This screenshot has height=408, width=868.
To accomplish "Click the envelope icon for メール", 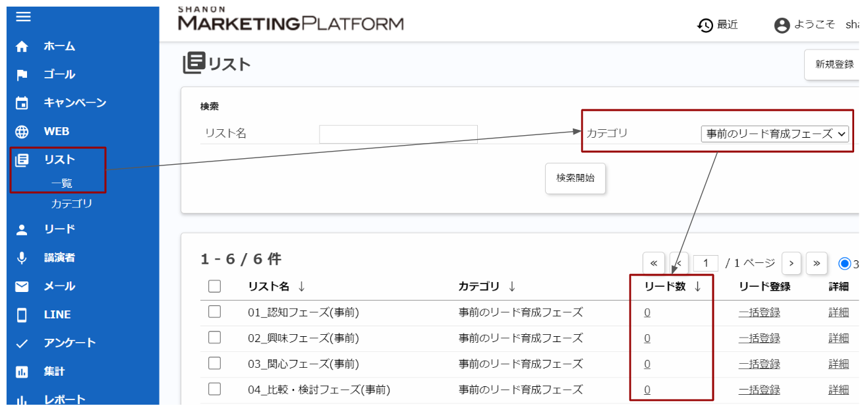I will tap(22, 286).
